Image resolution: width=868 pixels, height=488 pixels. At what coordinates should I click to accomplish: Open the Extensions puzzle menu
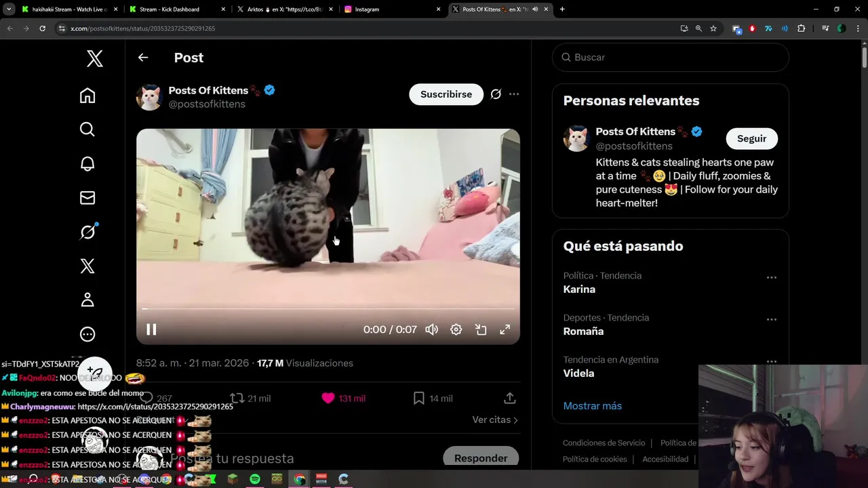[x=802, y=28]
